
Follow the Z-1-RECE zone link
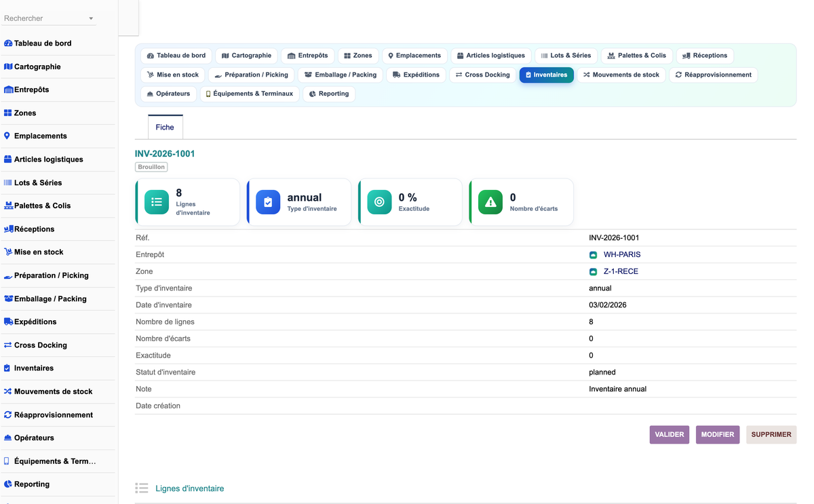[621, 272]
